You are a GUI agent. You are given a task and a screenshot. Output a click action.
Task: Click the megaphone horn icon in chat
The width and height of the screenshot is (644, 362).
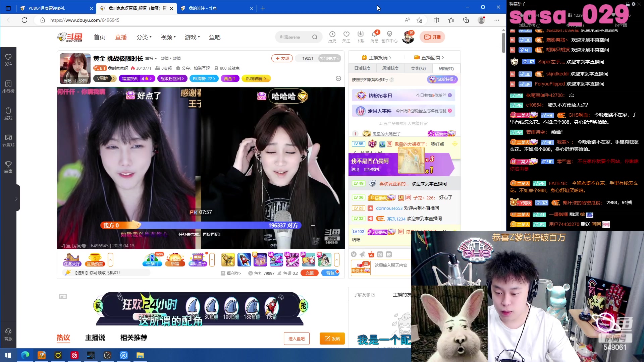[363, 254]
